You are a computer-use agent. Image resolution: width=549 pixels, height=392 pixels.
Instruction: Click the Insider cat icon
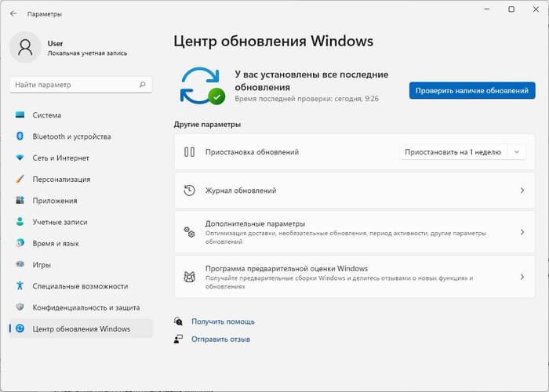click(190, 278)
